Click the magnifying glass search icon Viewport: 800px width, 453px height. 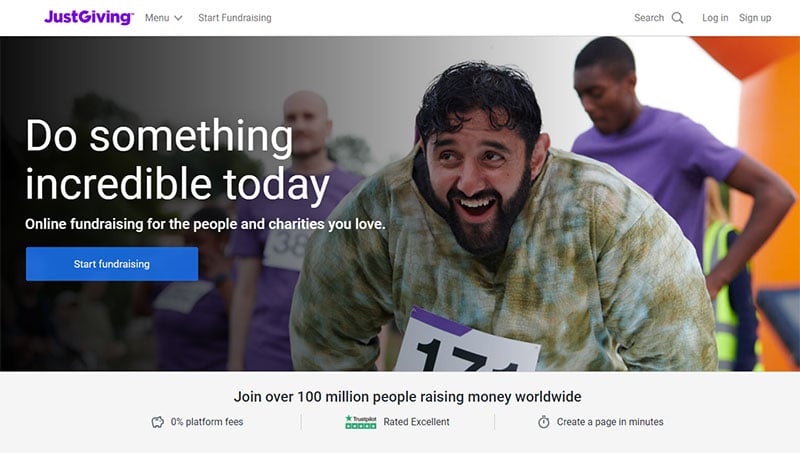coord(677,18)
